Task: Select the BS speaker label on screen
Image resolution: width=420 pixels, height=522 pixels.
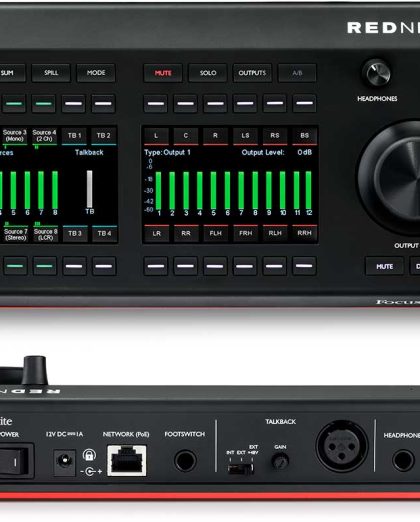Action: pyautogui.click(x=305, y=136)
